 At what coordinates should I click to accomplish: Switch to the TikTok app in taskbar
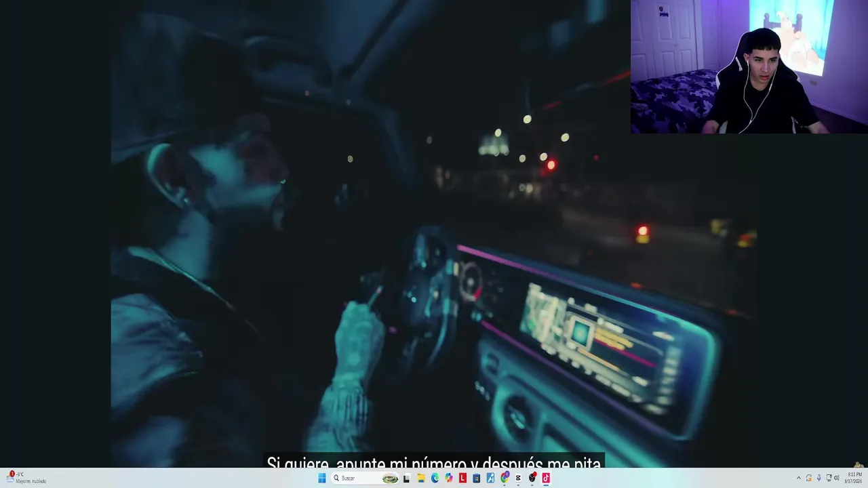[546, 478]
